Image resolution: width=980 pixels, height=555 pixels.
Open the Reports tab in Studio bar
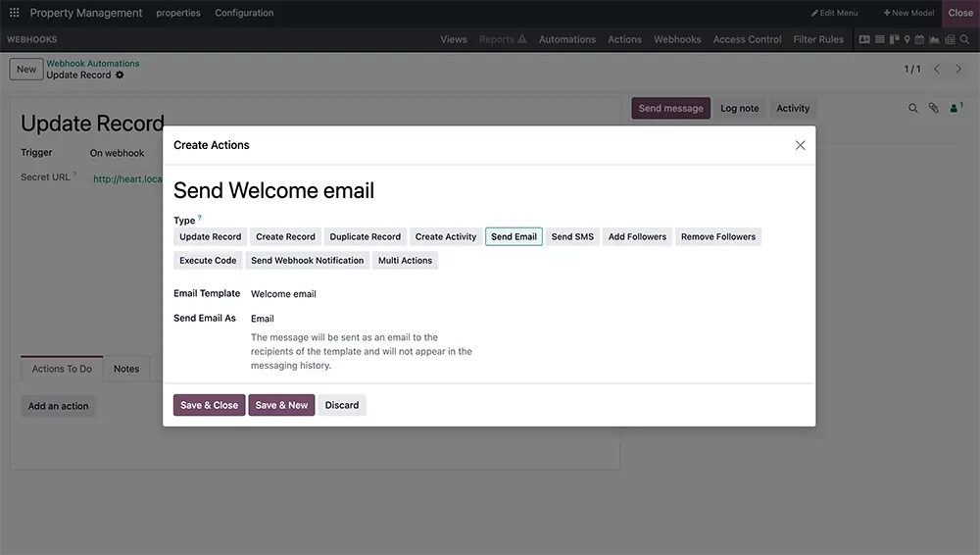click(503, 39)
